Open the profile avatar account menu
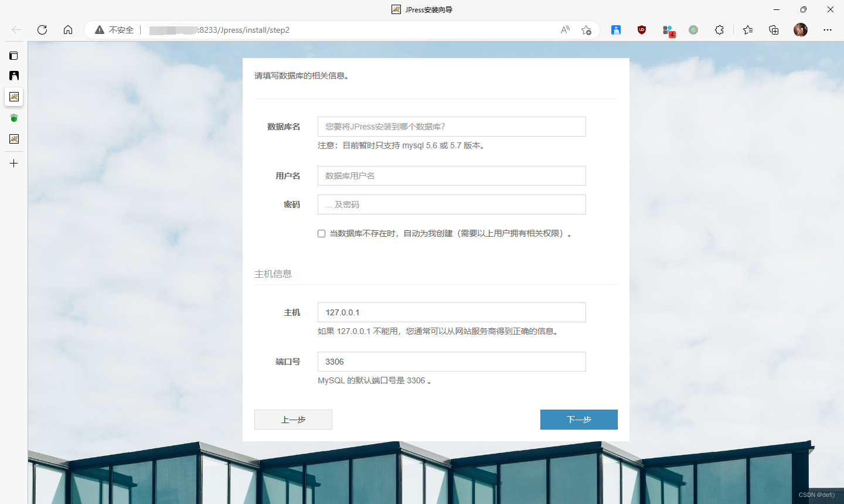The height and width of the screenshot is (504, 844). point(799,30)
